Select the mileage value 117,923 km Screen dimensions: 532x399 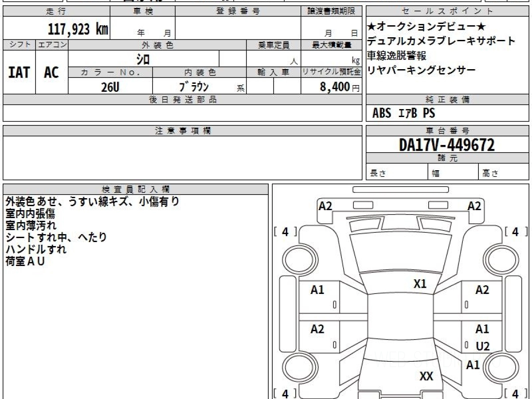pos(78,29)
